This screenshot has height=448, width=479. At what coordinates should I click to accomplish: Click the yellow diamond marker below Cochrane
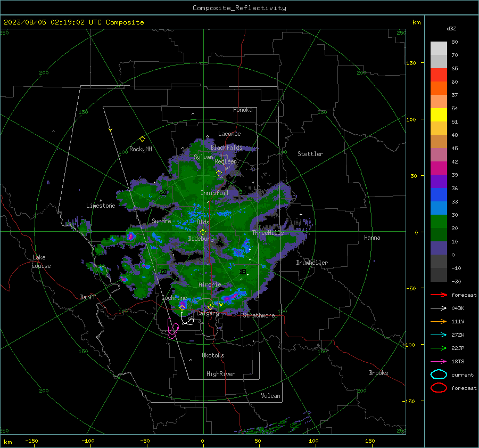click(x=182, y=307)
